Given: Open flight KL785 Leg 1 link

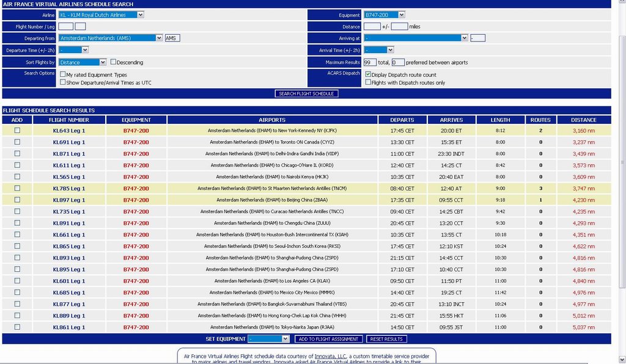Looking at the screenshot, I should pos(69,189).
